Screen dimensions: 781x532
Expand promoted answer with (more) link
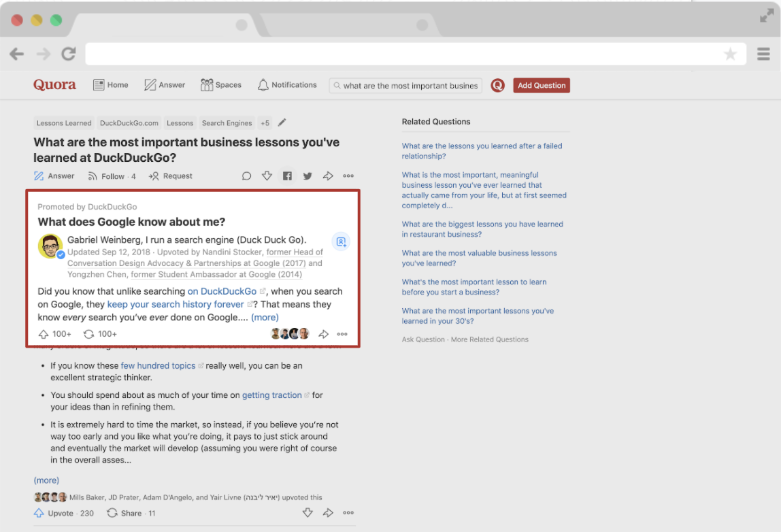[265, 317]
